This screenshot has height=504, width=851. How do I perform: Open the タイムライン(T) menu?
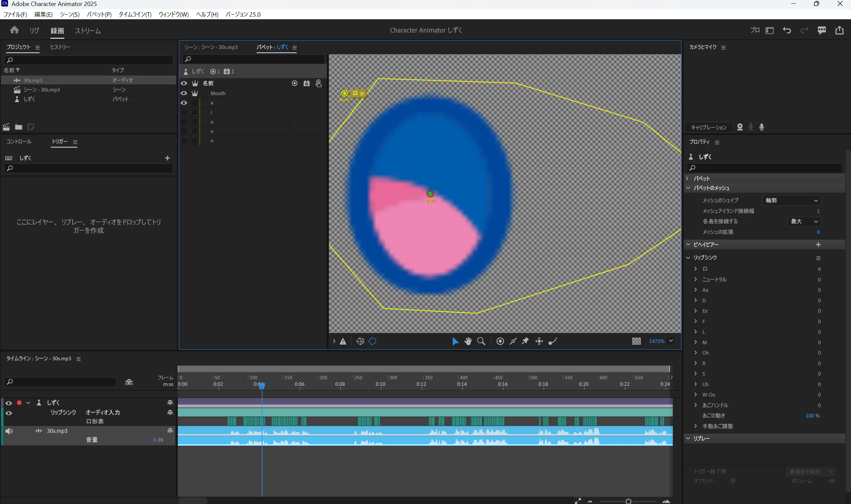click(135, 14)
